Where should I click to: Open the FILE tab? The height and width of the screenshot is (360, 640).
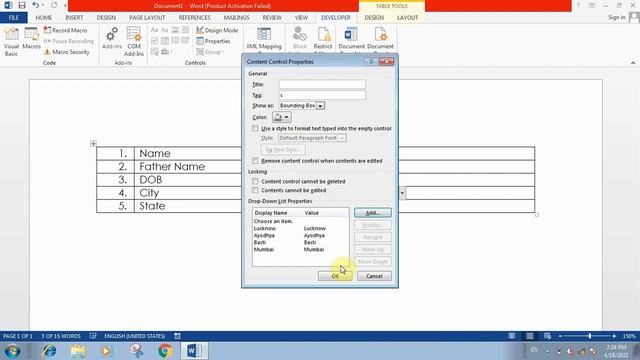(13, 18)
